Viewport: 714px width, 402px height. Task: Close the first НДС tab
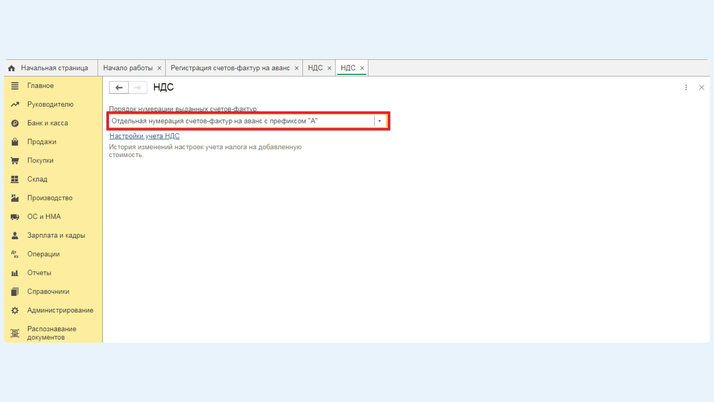[329, 68]
